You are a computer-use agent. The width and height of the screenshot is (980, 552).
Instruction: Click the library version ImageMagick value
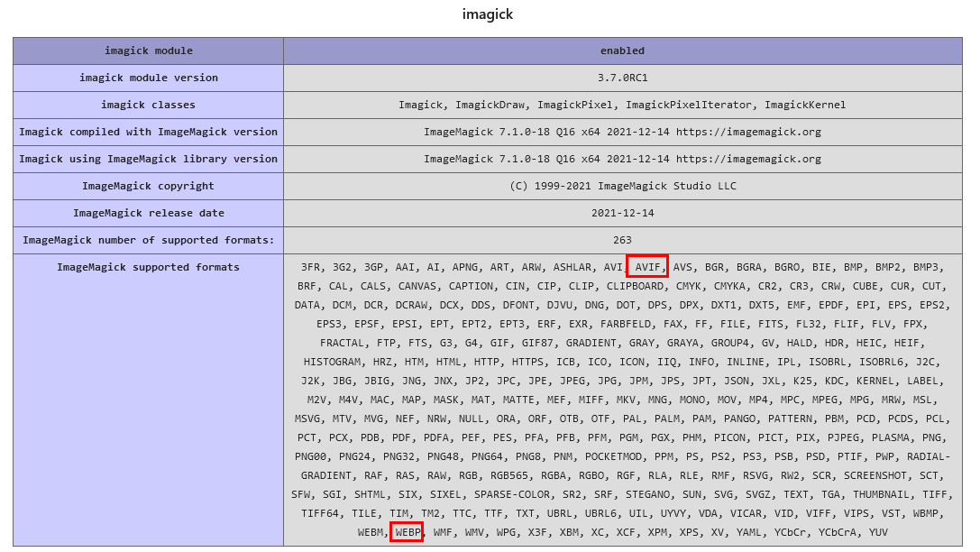coord(622,159)
